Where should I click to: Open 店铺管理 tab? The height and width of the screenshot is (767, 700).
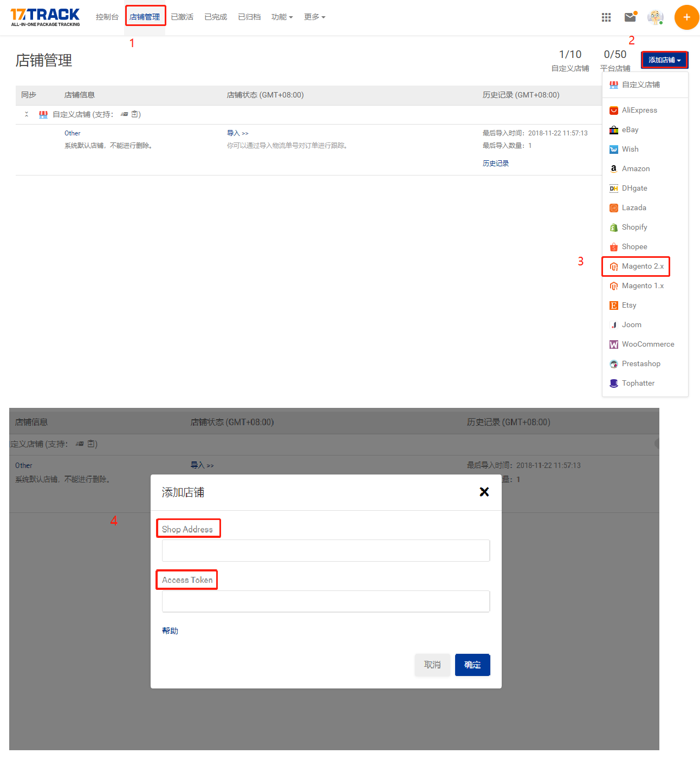[145, 17]
